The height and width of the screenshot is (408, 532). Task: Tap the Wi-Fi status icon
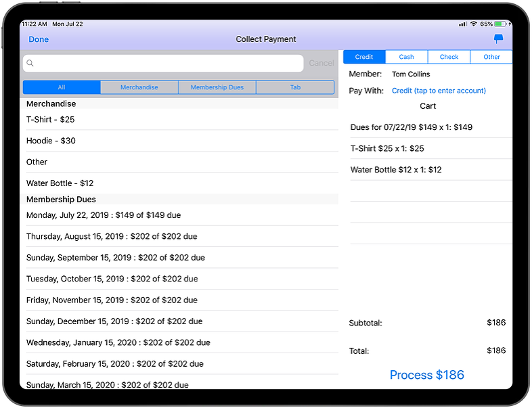point(474,24)
